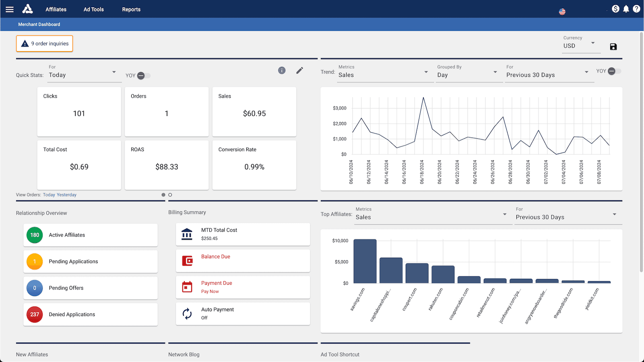Select the MTD Total Cost bank icon
The image size is (644, 362).
click(x=187, y=234)
